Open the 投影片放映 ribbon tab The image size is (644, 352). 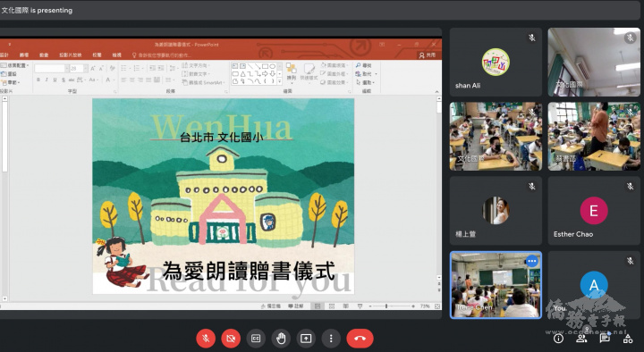coord(71,55)
